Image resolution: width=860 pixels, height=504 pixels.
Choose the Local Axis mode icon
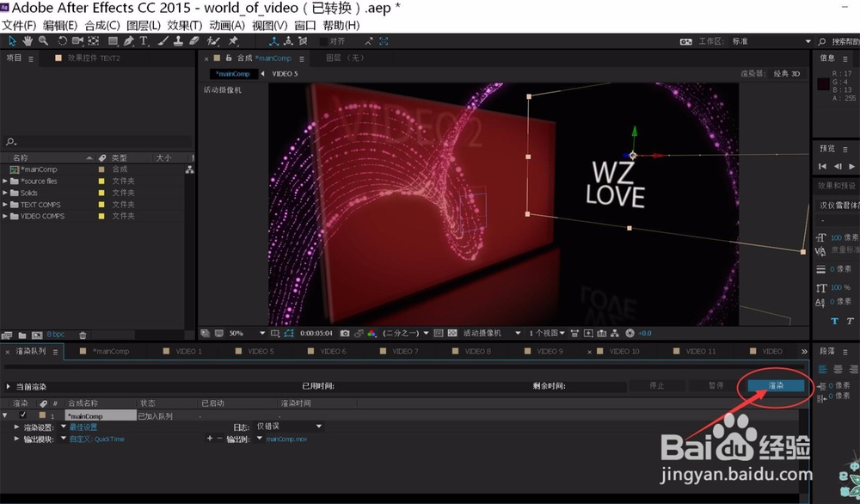tap(273, 41)
